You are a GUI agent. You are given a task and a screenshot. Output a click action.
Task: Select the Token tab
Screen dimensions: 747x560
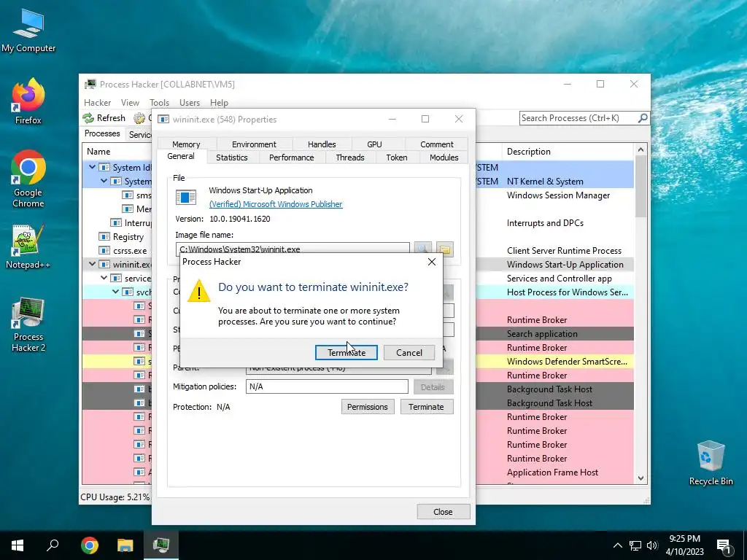coord(397,157)
